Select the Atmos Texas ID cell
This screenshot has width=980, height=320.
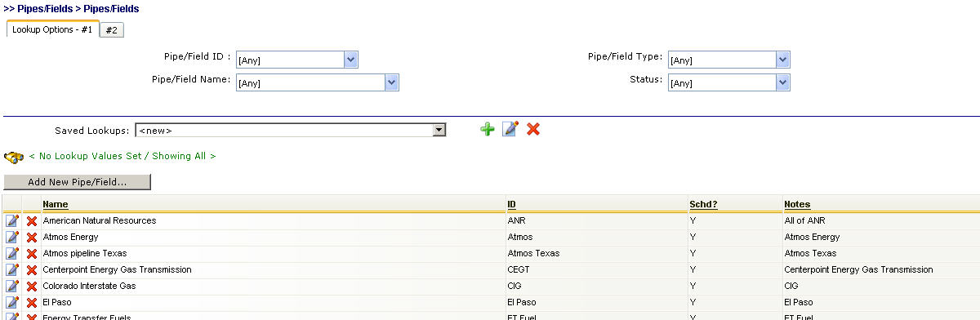coord(533,253)
